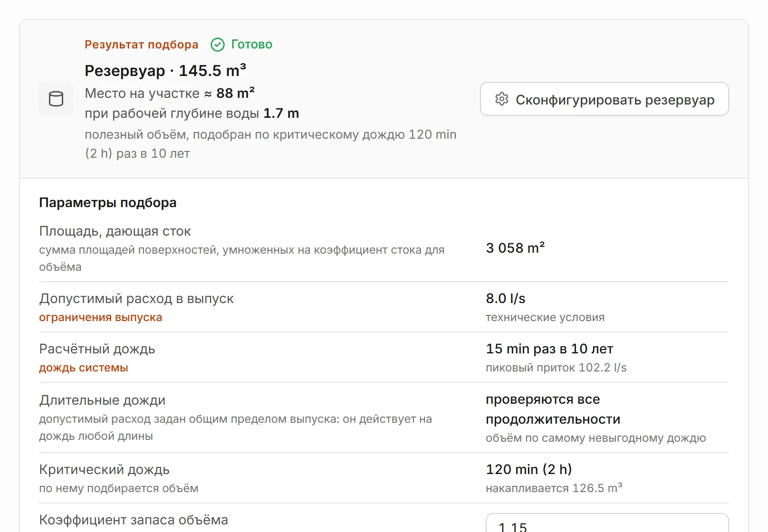Click the Коэффициент запаса объёма label
The width and height of the screenshot is (768, 532).
pyautogui.click(x=134, y=520)
